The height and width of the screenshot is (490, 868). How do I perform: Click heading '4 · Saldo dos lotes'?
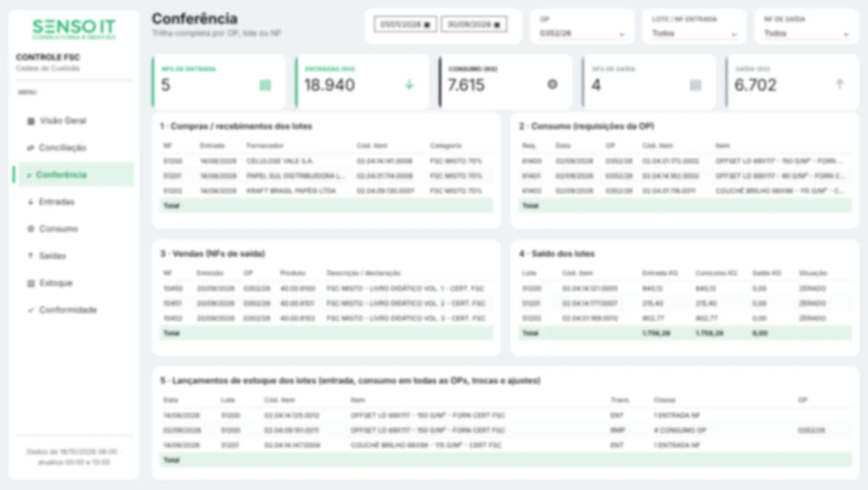[x=557, y=254]
